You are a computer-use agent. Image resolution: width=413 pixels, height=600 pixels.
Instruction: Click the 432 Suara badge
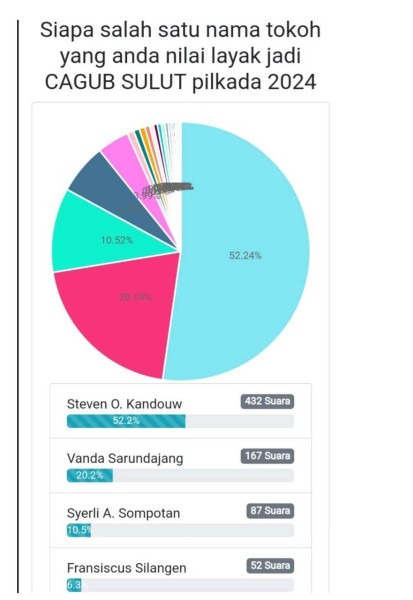point(267,401)
